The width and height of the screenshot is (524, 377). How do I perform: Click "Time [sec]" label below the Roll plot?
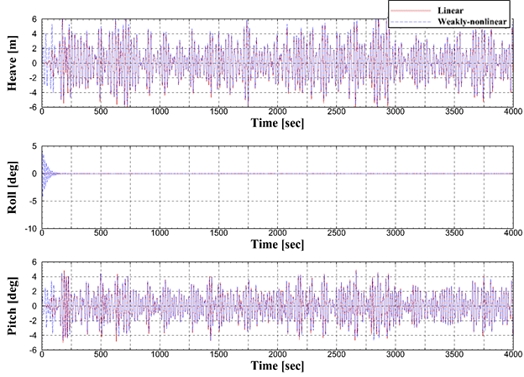point(277,244)
